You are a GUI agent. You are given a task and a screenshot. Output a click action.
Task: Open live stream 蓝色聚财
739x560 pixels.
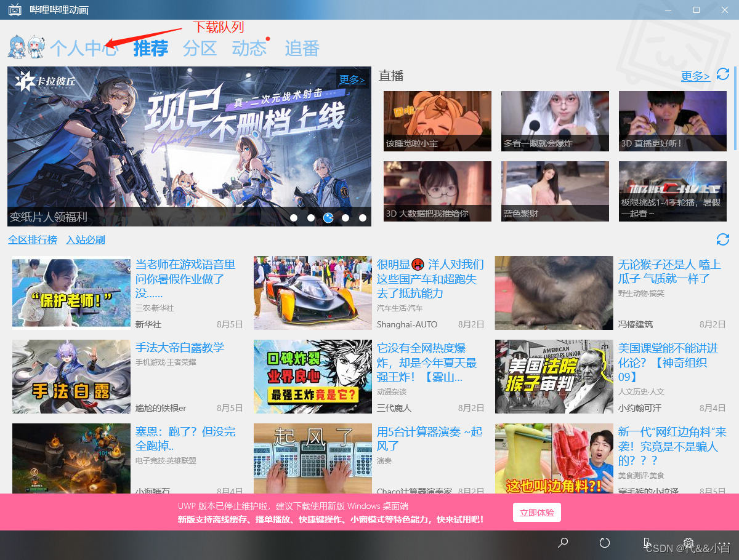pos(555,191)
